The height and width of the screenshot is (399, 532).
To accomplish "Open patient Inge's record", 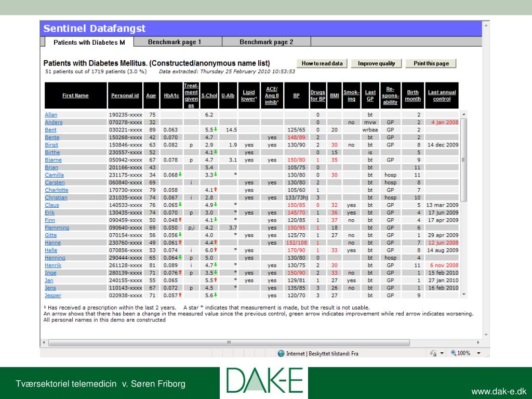I will (x=50, y=273).
